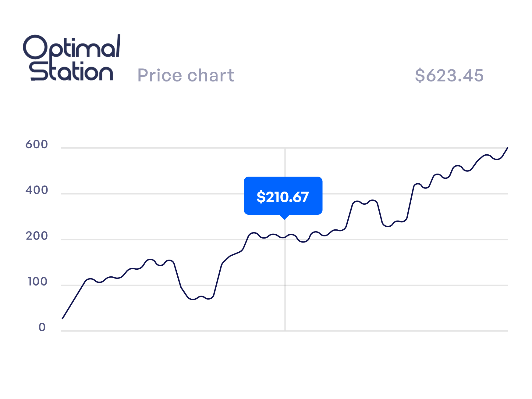The image size is (532, 399).
Task: Click the Optimal Station logo
Action: pyautogui.click(x=72, y=58)
